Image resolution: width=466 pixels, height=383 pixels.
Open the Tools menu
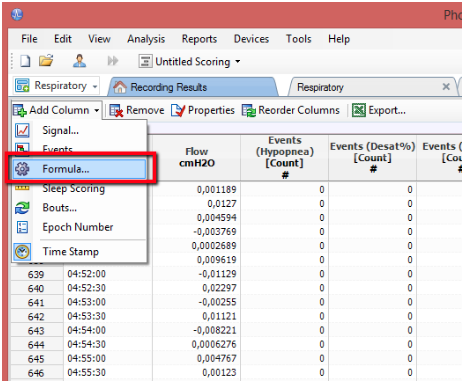coord(299,39)
